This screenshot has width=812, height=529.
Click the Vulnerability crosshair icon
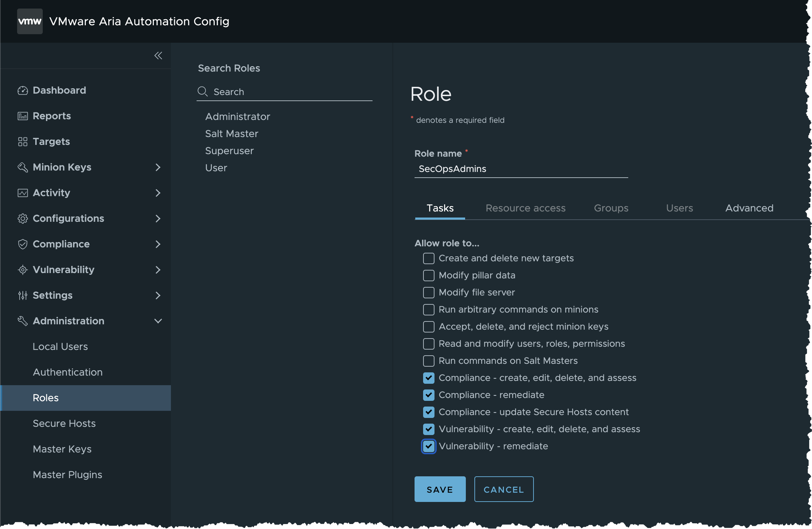point(23,270)
